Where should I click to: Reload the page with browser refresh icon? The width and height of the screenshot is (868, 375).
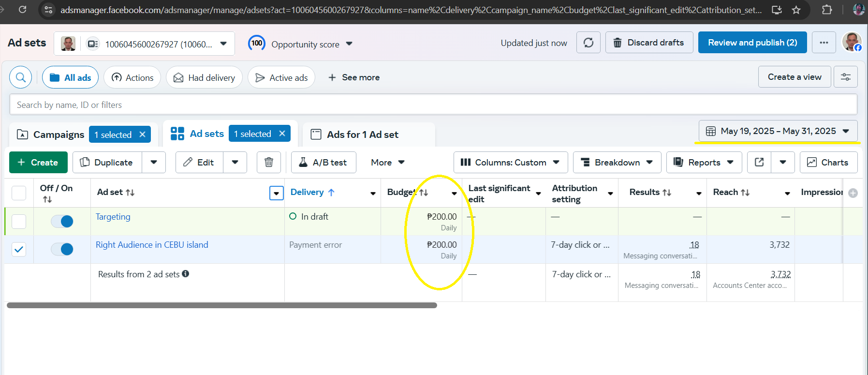(x=22, y=10)
